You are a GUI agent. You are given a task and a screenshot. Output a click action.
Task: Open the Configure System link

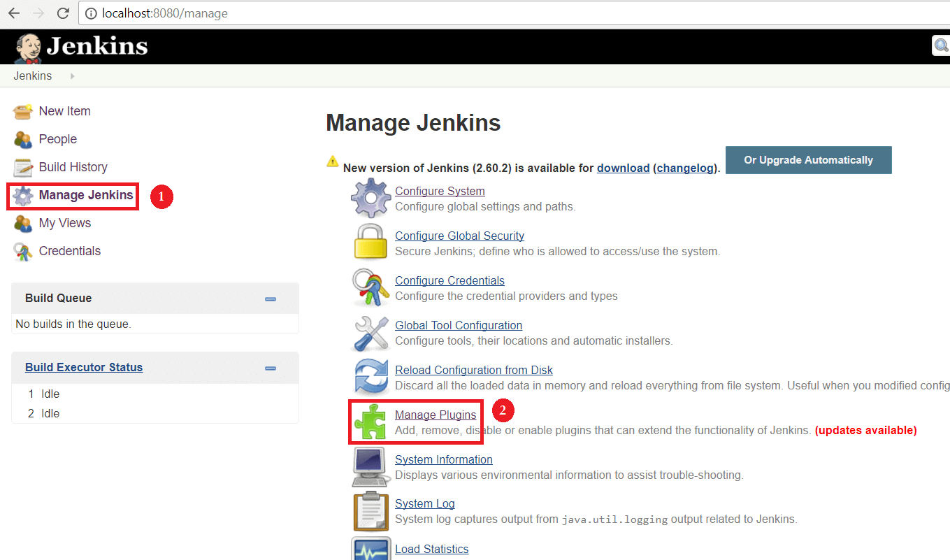440,191
